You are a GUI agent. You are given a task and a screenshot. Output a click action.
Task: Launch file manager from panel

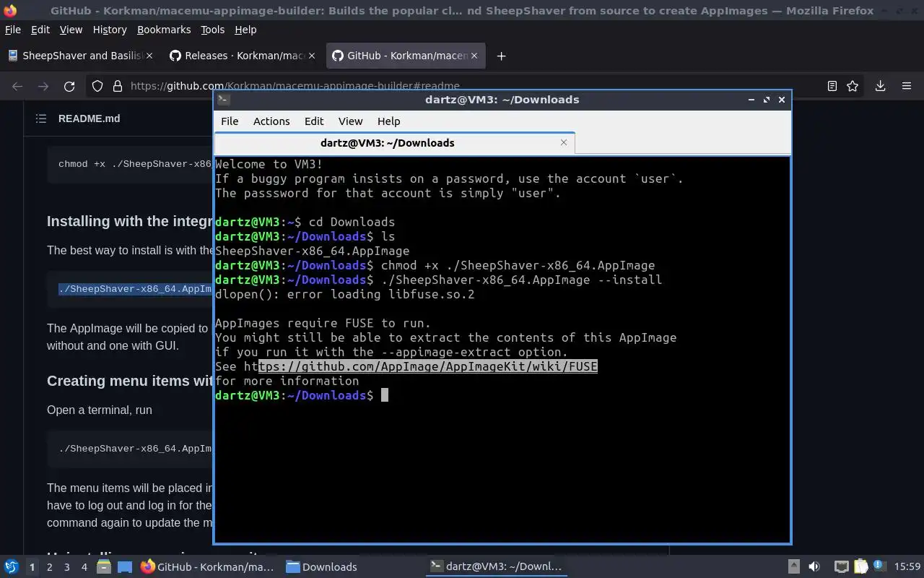tap(104, 567)
